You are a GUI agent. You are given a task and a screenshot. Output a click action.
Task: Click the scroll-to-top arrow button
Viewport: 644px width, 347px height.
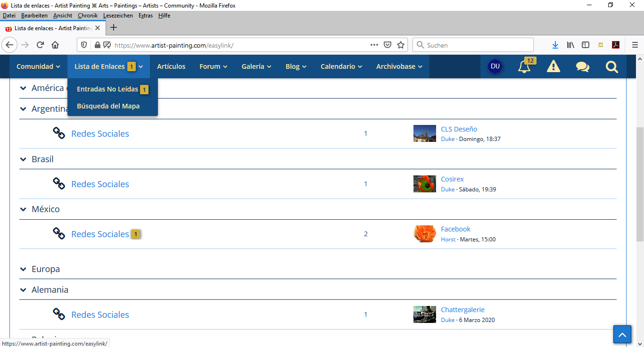622,335
